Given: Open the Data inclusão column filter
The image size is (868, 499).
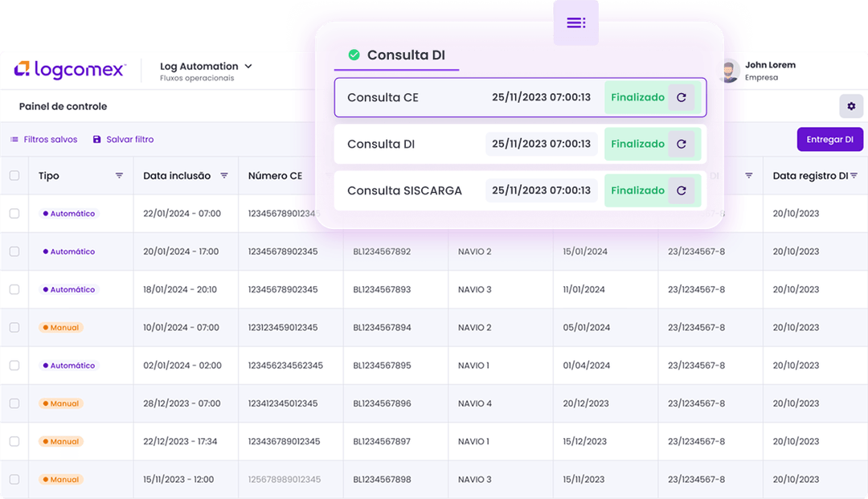Looking at the screenshot, I should [x=224, y=175].
